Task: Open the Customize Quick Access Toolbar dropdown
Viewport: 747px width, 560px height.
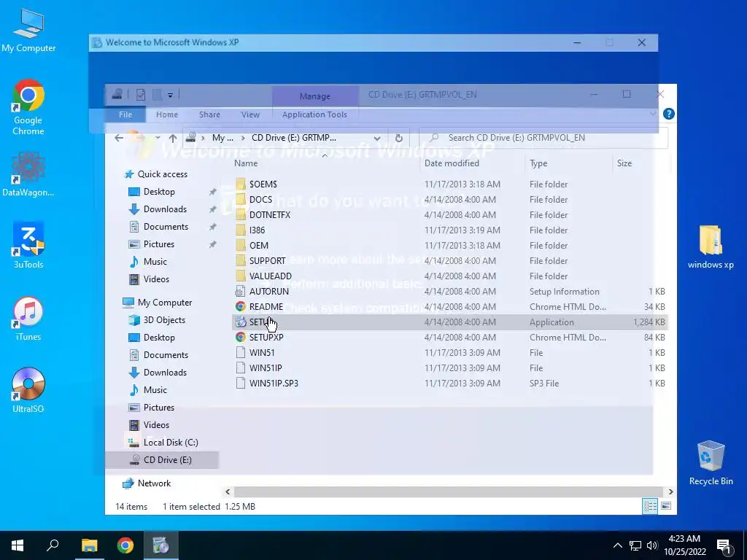Action: tap(170, 95)
